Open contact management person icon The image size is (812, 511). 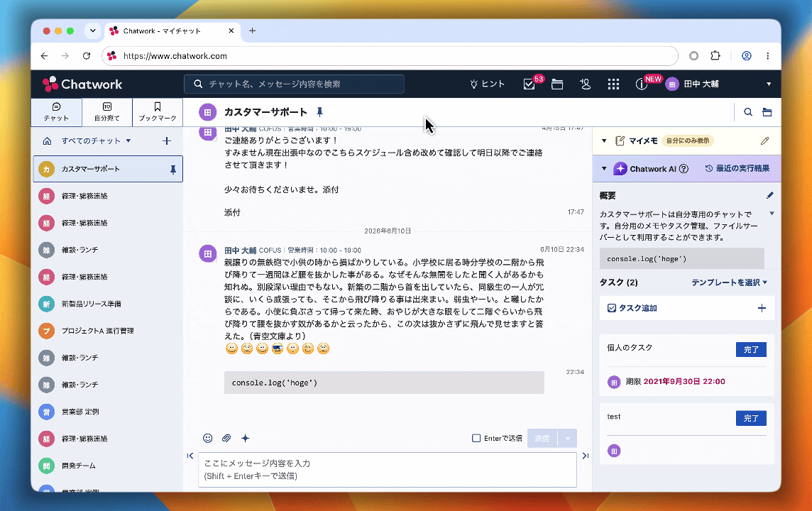(x=586, y=84)
